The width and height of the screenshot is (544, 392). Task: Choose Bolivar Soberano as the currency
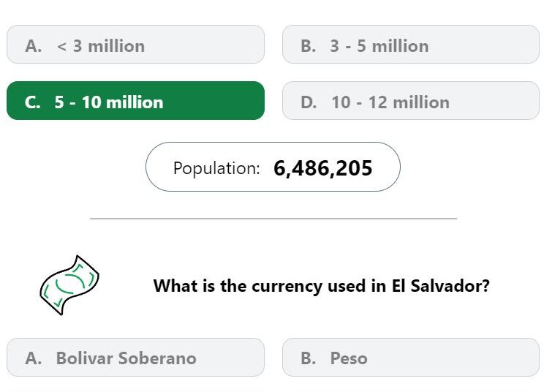[x=136, y=358]
